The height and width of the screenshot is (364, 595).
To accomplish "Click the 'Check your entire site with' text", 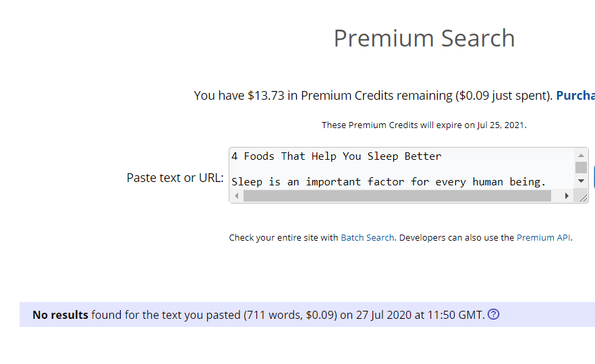I will pos(283,237).
